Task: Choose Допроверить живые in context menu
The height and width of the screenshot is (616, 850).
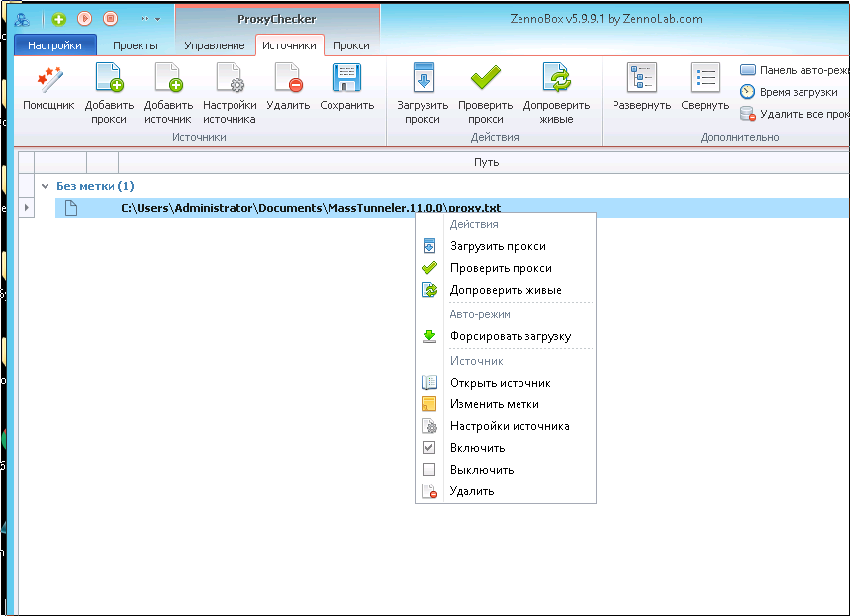Action: click(506, 290)
